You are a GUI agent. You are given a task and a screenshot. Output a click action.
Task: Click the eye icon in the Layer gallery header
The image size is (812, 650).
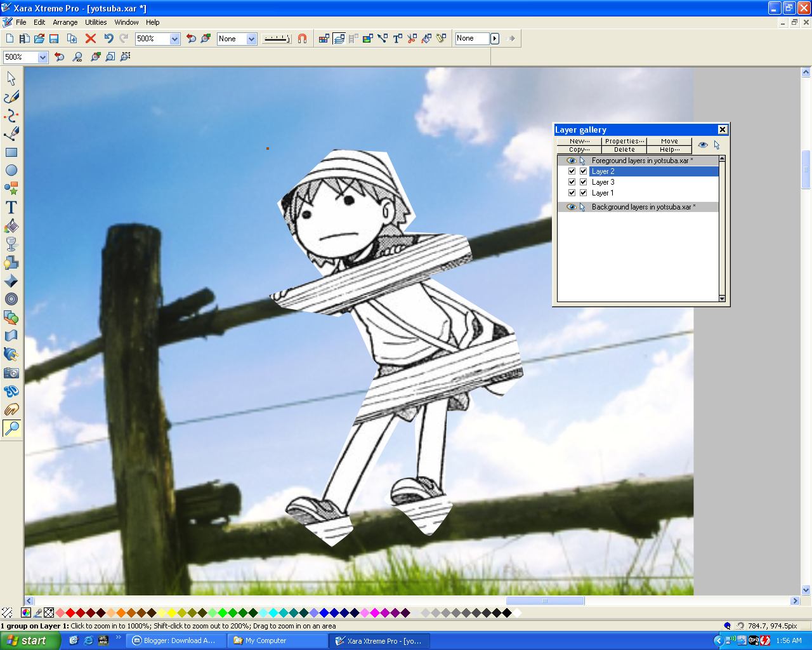[x=702, y=145]
